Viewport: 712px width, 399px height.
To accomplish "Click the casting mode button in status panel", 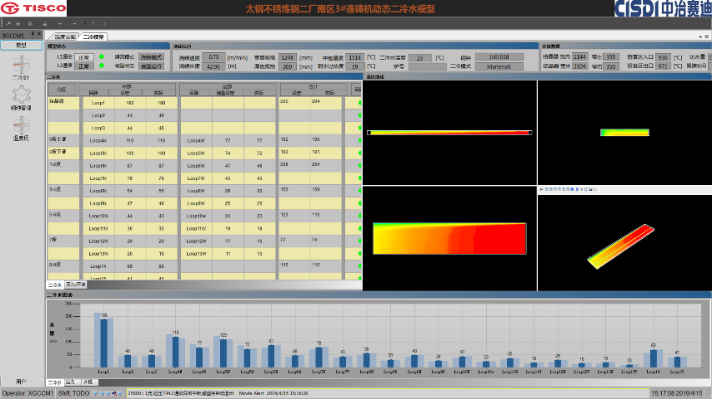I will pos(151,57).
